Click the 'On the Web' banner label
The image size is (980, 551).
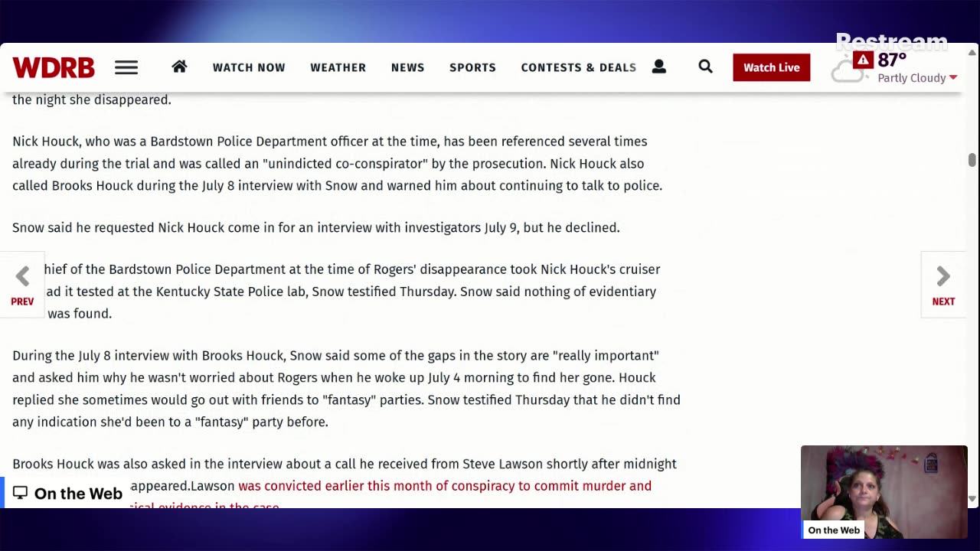(x=78, y=494)
